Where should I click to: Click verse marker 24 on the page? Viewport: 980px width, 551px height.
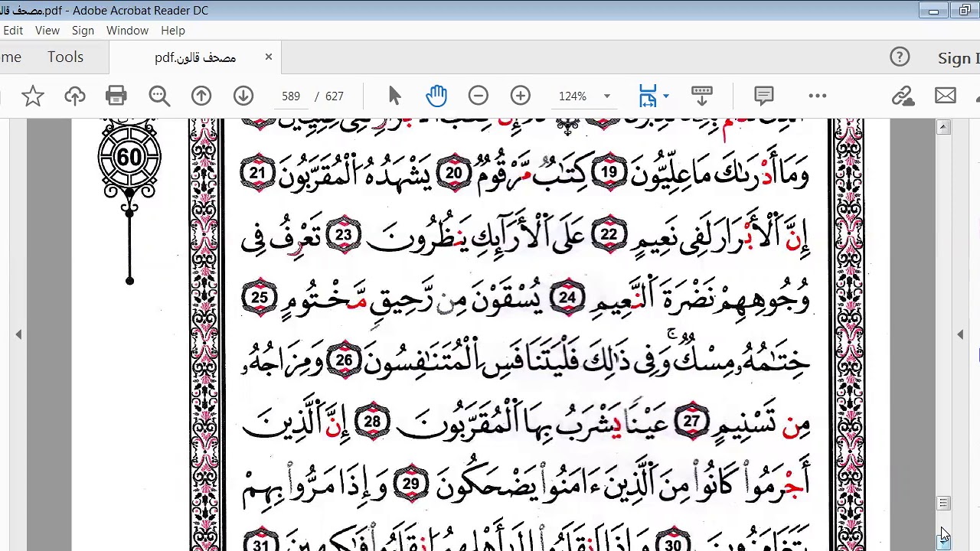click(x=567, y=298)
